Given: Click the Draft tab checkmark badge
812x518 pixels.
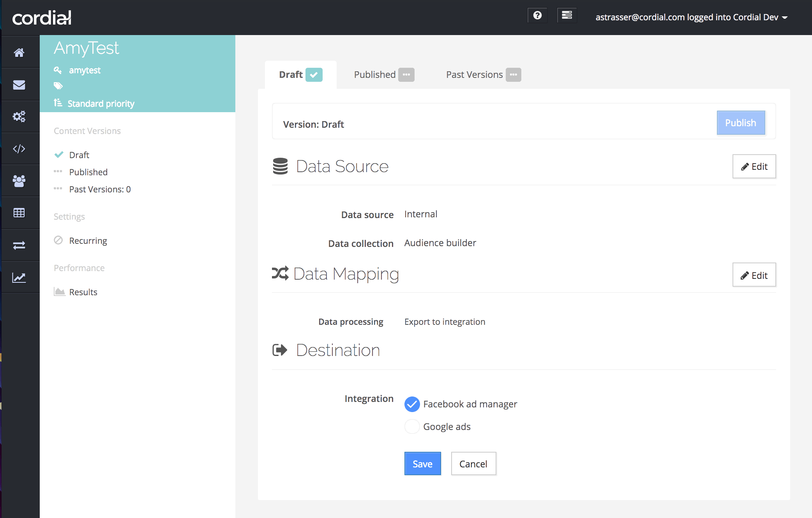Looking at the screenshot, I should click(314, 74).
